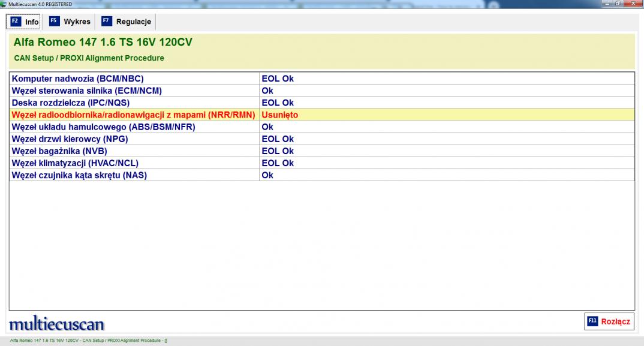Select Węzeł klimatyzacji (HVAC/NCL) row
Image resolution: width=644 pixels, height=346 pixels.
click(322, 163)
